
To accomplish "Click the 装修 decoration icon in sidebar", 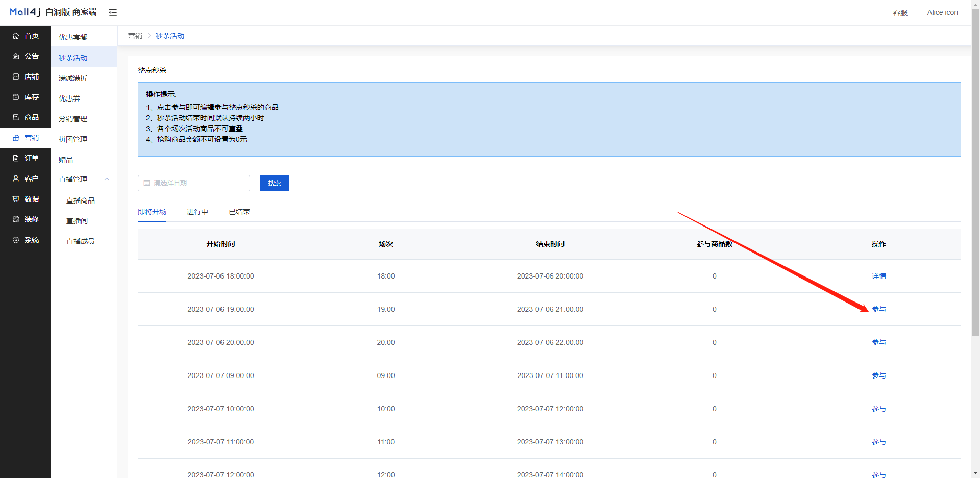I will (16, 219).
